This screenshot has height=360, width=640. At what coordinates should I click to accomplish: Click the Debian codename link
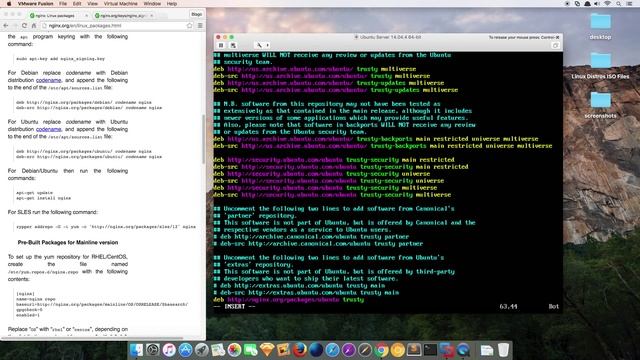[x=49, y=80]
